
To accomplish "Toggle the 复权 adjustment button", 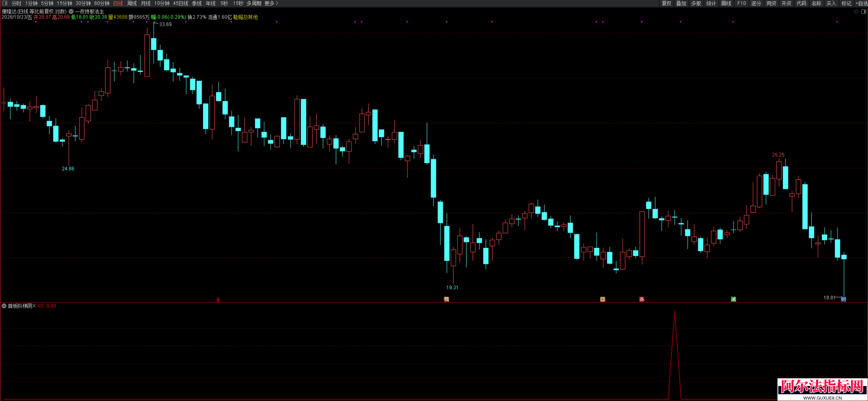I will 666,3.
